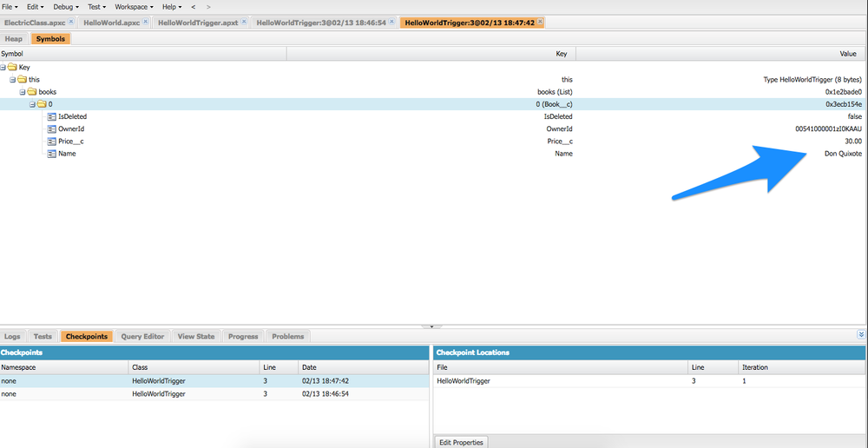Viewport: 868px width, 448px height.
Task: Switch to the HelloWorld.apxc tab
Action: (x=114, y=23)
